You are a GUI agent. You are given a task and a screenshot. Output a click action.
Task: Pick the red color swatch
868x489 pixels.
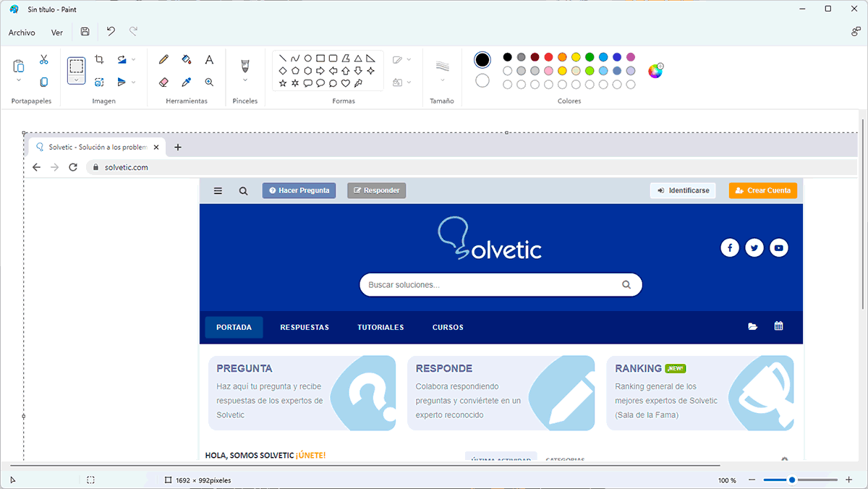click(x=548, y=57)
